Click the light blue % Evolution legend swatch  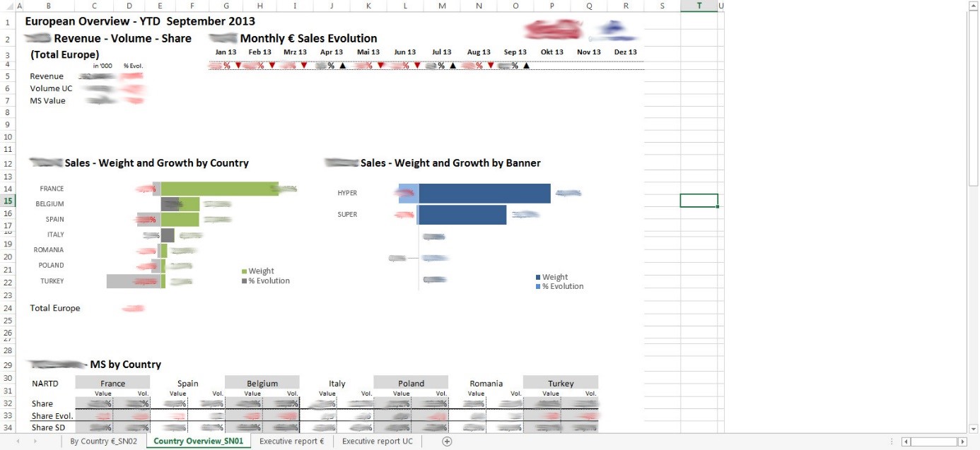tap(538, 287)
